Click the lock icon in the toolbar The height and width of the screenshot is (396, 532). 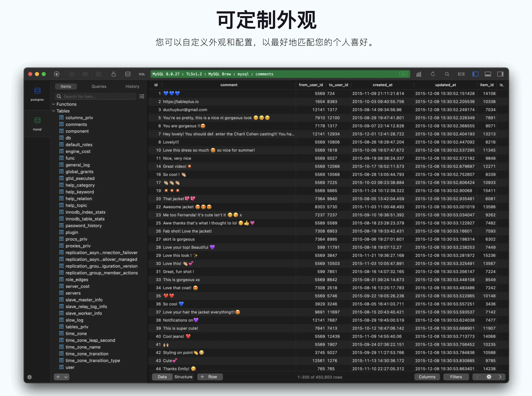(113, 74)
